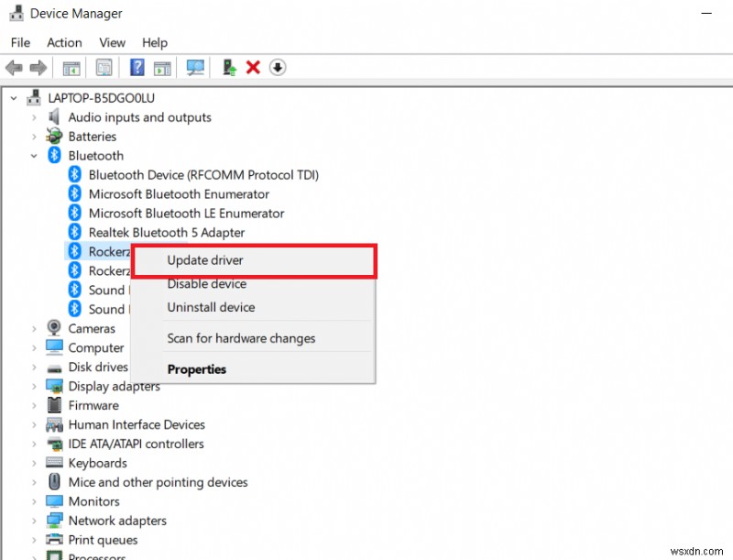Click the Scan for hardware changes icon
Viewport: 733px width, 560px height.
point(195,67)
